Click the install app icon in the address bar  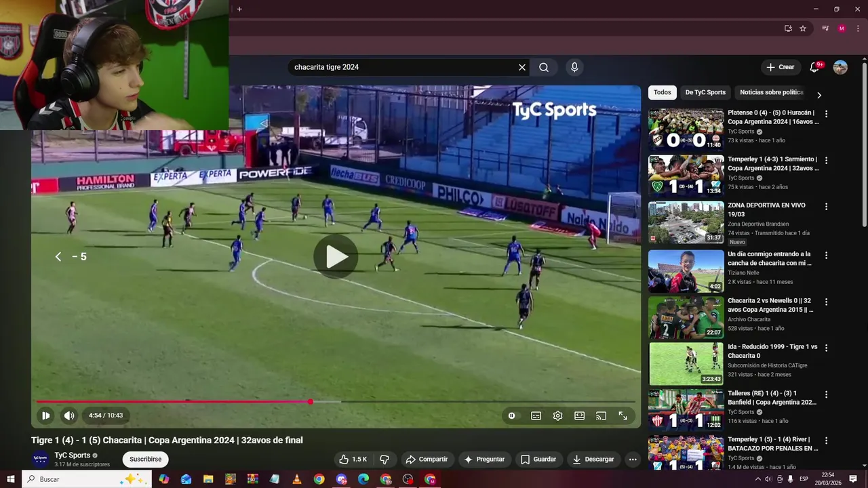[x=788, y=28]
